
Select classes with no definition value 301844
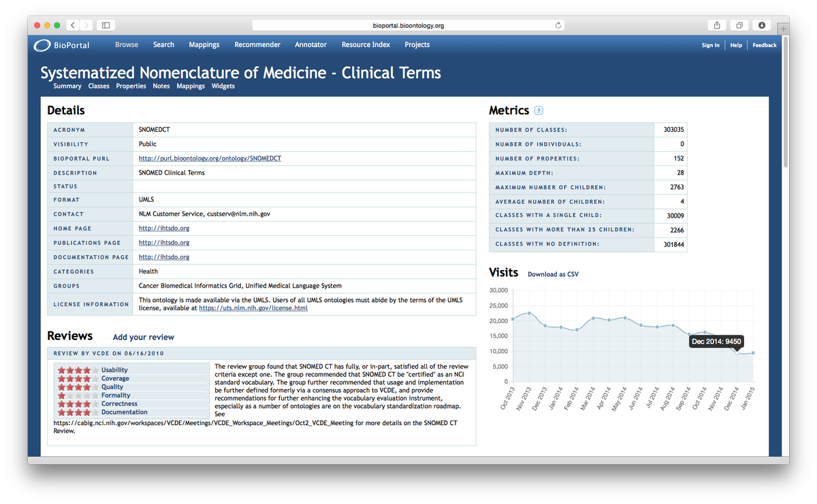click(x=674, y=243)
